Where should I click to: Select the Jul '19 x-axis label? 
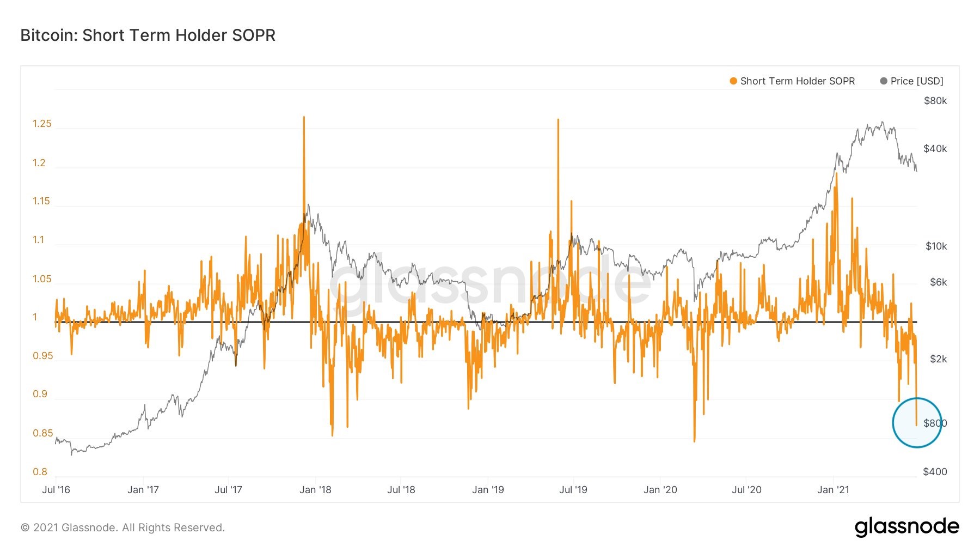pos(573,490)
